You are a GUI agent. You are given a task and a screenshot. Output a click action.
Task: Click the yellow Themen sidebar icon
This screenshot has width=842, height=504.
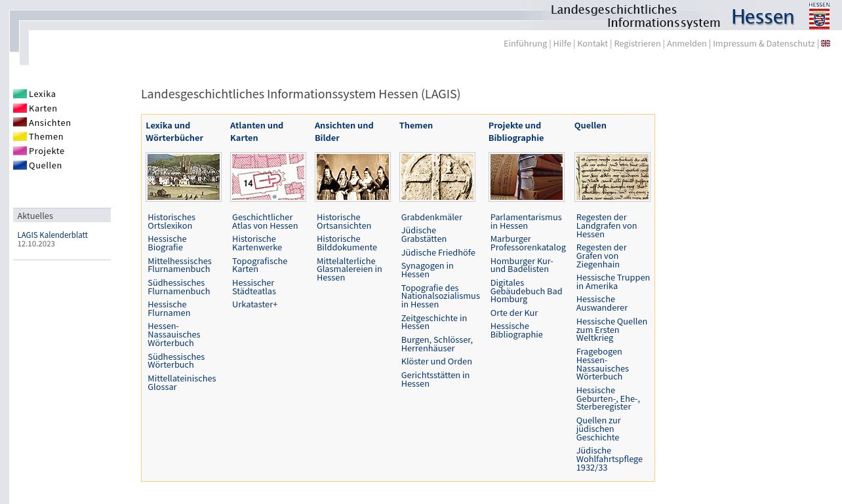coord(20,136)
